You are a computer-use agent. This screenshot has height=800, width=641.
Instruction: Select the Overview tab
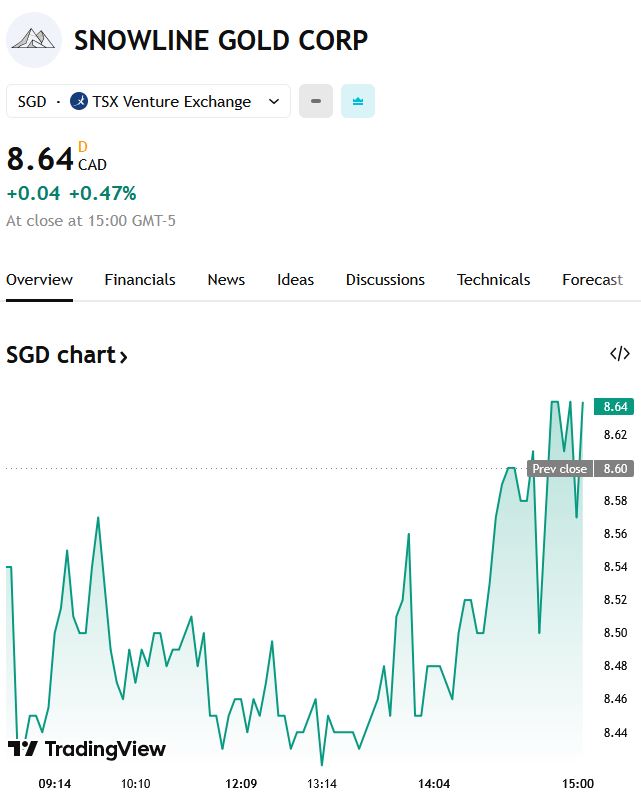pyautogui.click(x=39, y=280)
